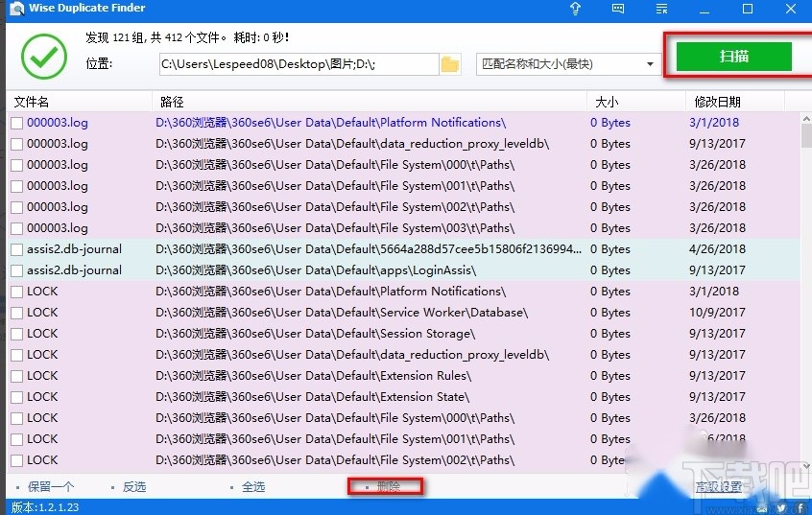Browse location with the yellow folder icon

[449, 64]
